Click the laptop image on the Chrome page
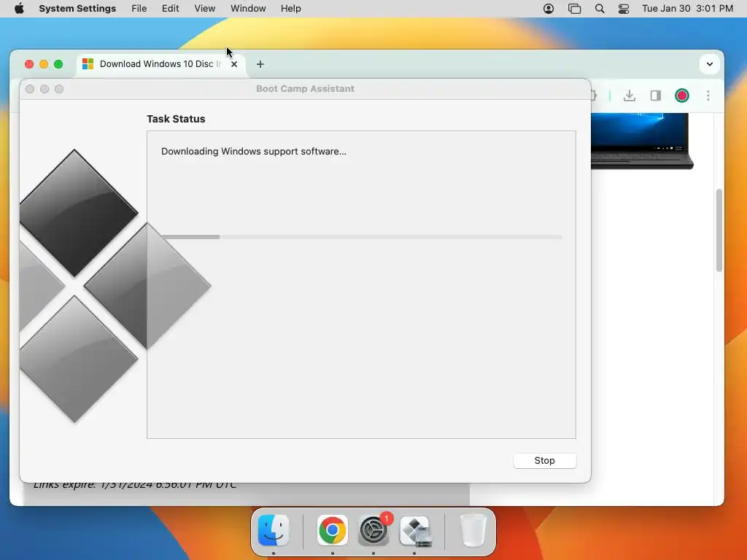This screenshot has width=747, height=560. click(642, 141)
